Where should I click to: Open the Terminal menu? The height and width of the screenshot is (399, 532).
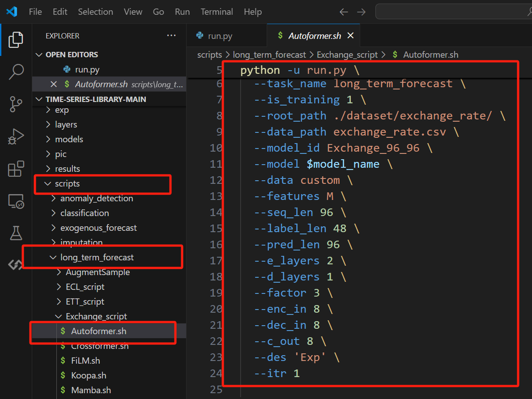[x=217, y=12]
